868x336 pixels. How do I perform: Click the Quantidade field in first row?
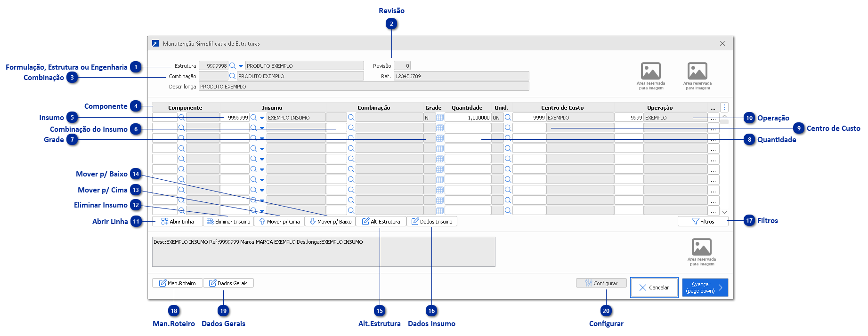pyautogui.click(x=467, y=118)
